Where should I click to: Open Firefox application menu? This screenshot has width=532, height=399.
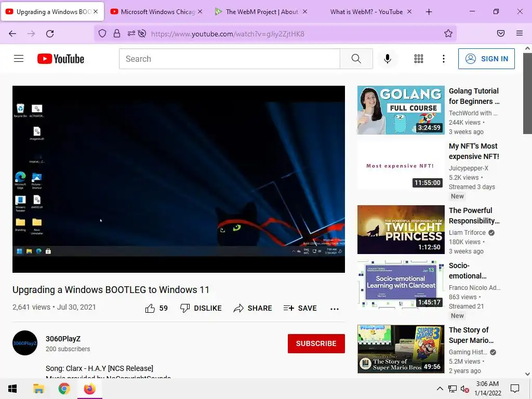519,33
